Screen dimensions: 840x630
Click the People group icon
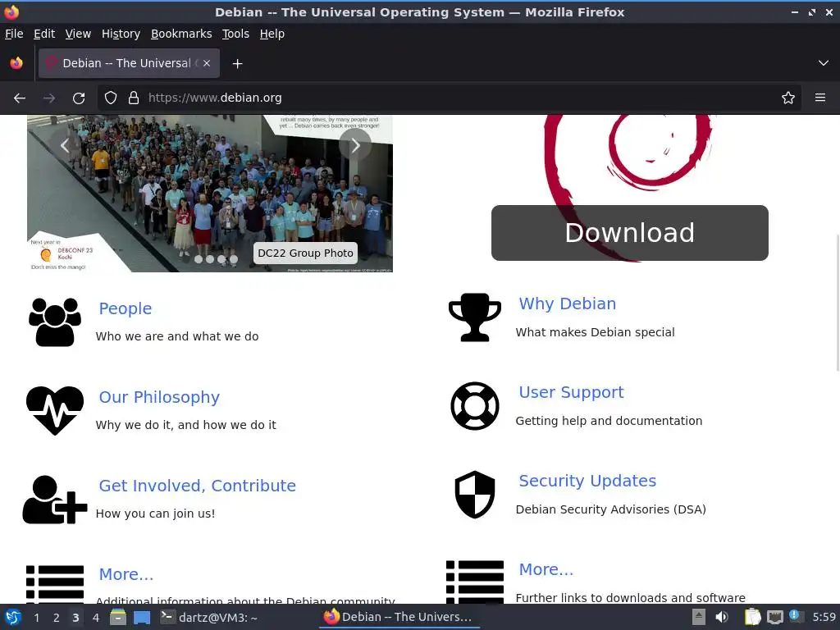55,322
